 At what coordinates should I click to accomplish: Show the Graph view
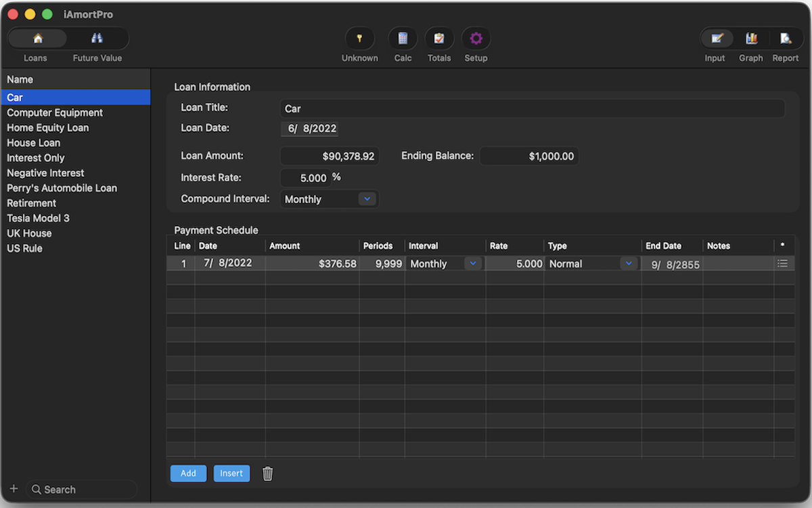pyautogui.click(x=750, y=39)
